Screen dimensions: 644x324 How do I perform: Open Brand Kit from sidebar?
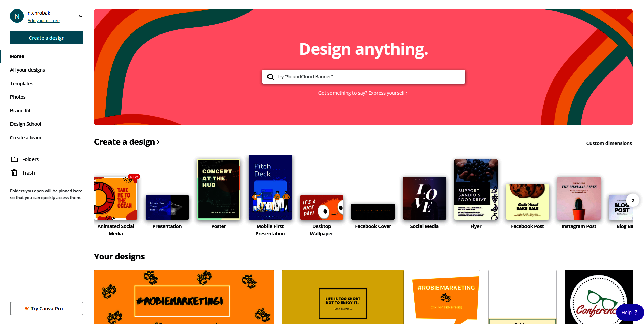pos(20,111)
